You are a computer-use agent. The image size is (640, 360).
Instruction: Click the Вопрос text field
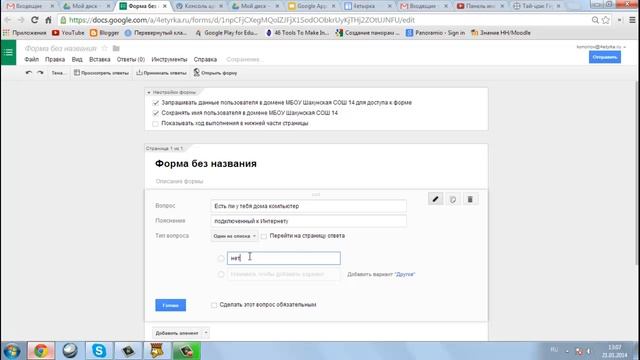tap(309, 206)
